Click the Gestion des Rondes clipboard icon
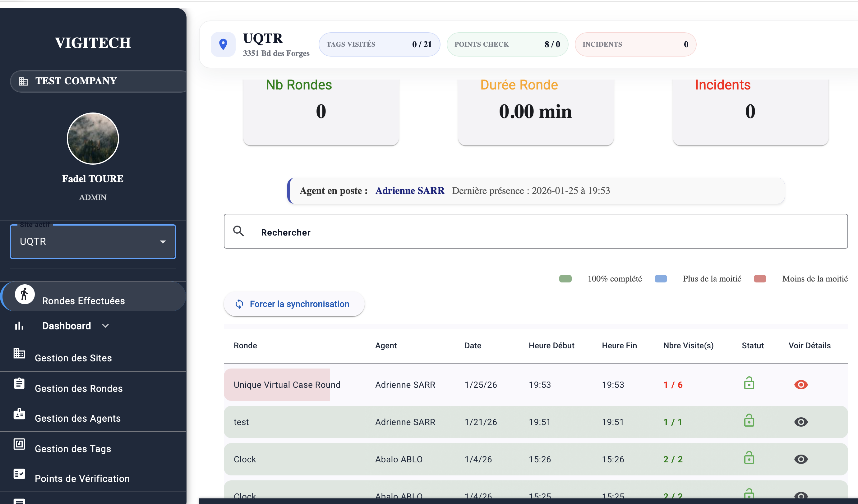This screenshot has height=504, width=858. pos(19,383)
